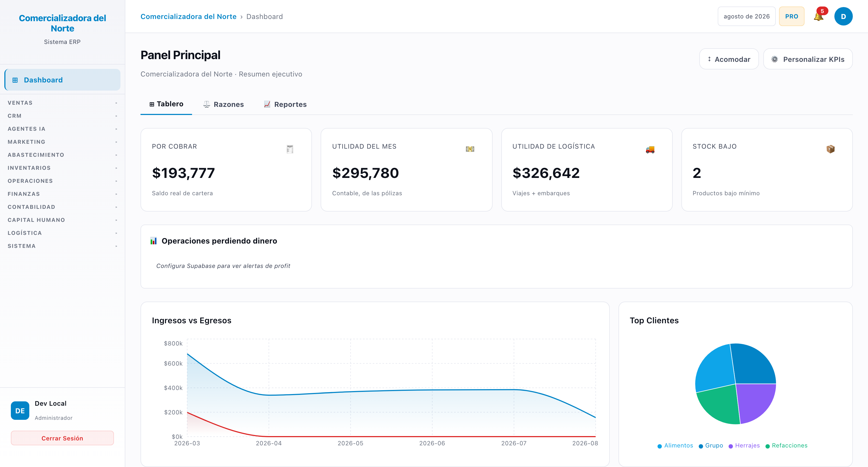
Task: Click the $800k axis label
Action: click(173, 343)
